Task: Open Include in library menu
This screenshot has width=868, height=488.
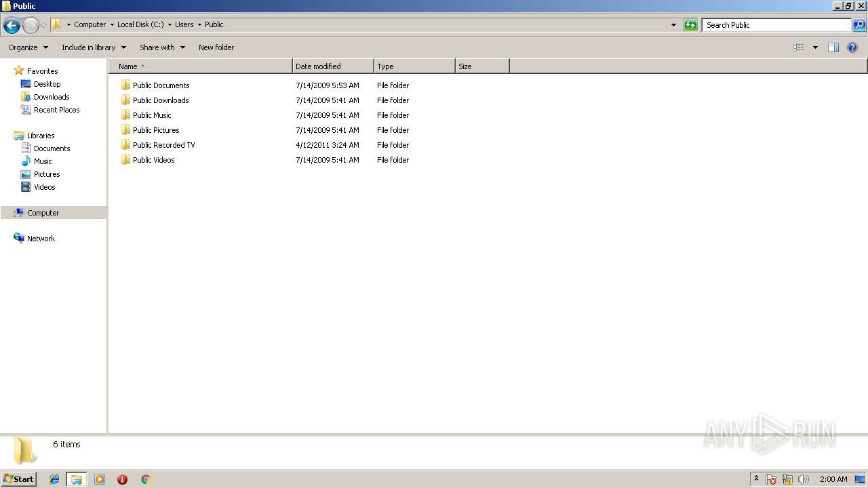Action: pyautogui.click(x=94, y=47)
